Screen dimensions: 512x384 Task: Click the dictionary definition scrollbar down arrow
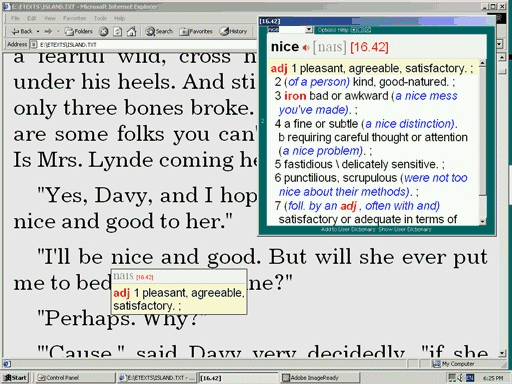click(x=482, y=221)
